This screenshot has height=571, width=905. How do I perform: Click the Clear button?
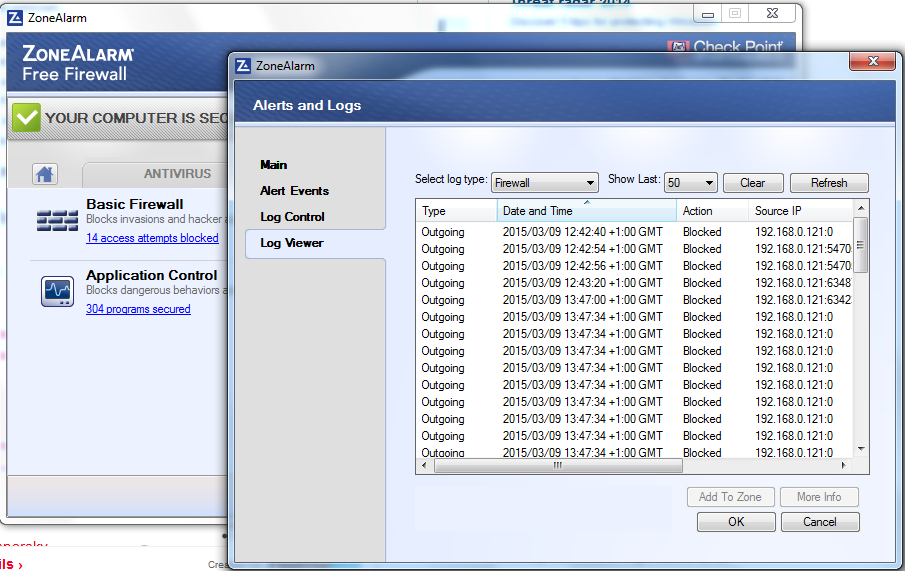tap(753, 183)
